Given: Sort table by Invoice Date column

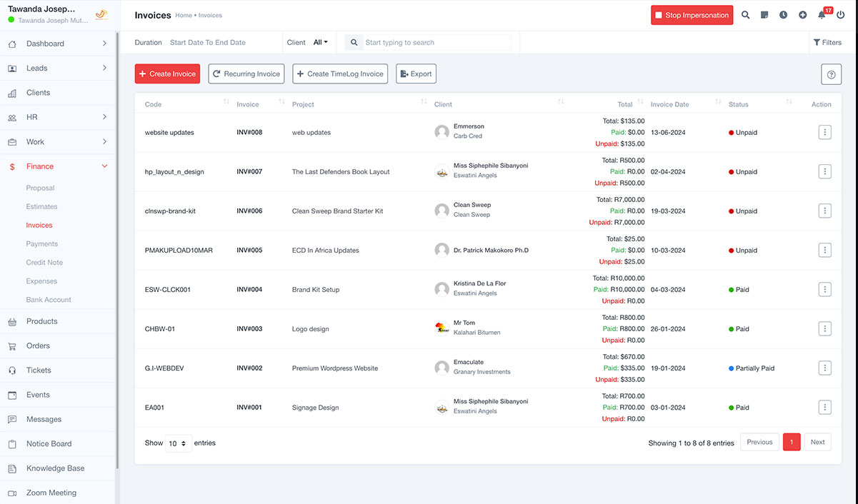Looking at the screenshot, I should 670,104.
